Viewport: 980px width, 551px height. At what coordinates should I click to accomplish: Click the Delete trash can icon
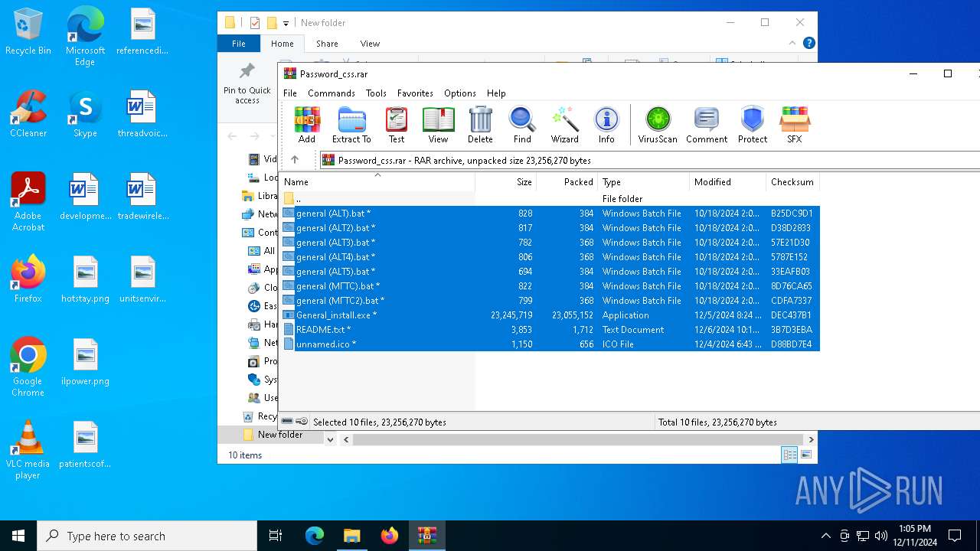pos(480,125)
